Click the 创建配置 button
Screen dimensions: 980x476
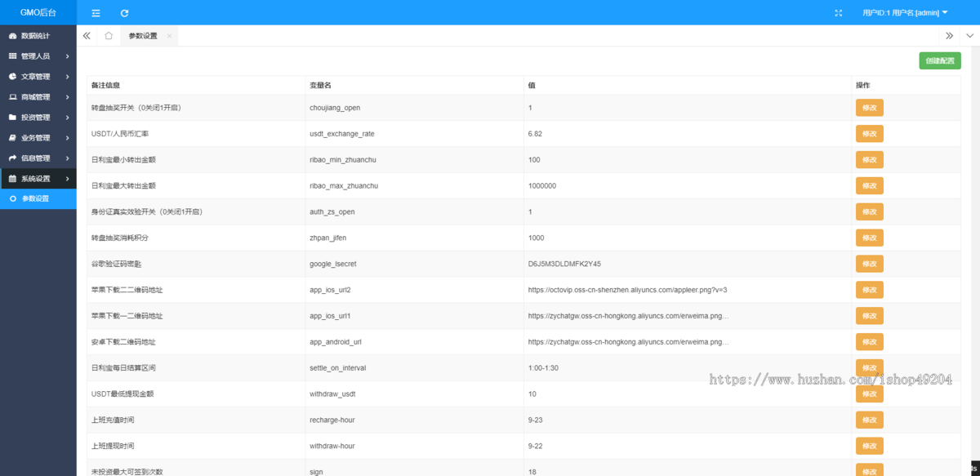coord(939,60)
